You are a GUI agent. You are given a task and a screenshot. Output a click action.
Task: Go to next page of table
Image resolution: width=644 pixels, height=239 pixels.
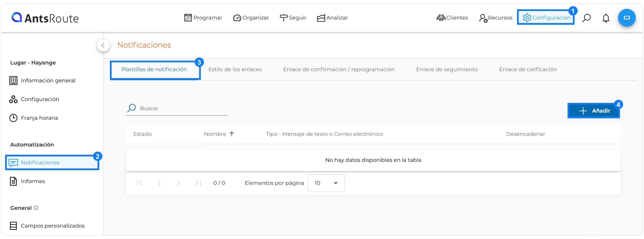[x=179, y=183]
